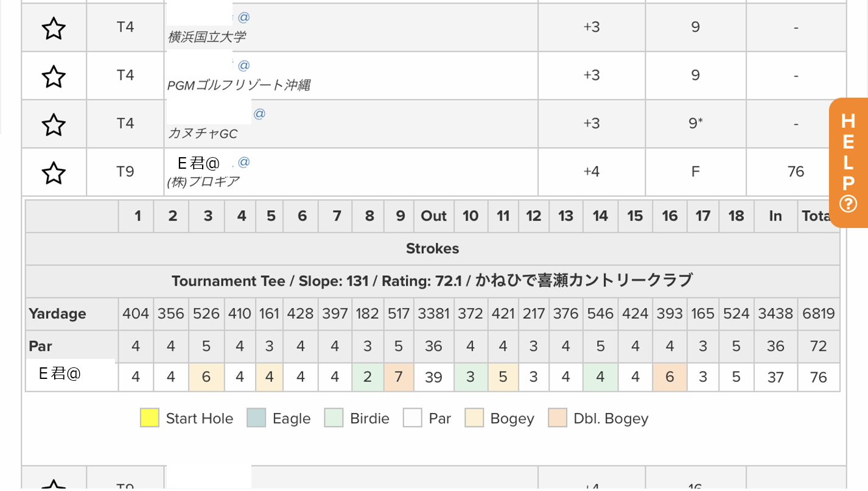Viewport: 868px width, 491px height.
Task: Favorite the 横浜国立大学 player with star
Action: click(54, 28)
